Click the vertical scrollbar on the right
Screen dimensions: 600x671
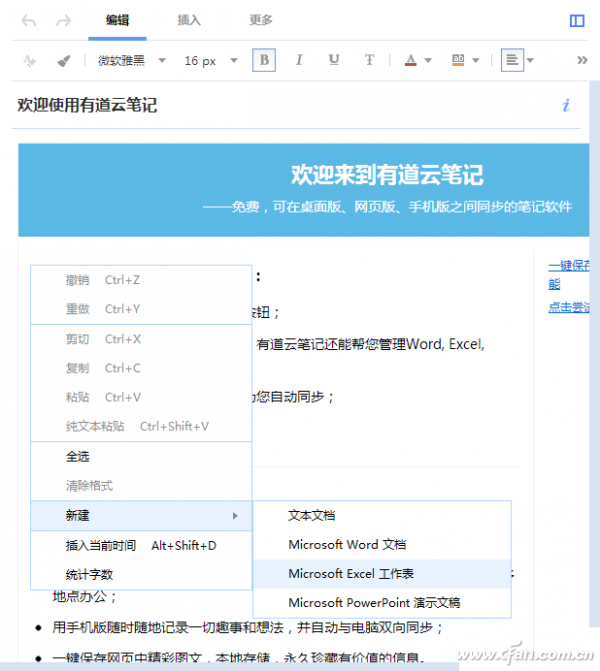point(594,353)
